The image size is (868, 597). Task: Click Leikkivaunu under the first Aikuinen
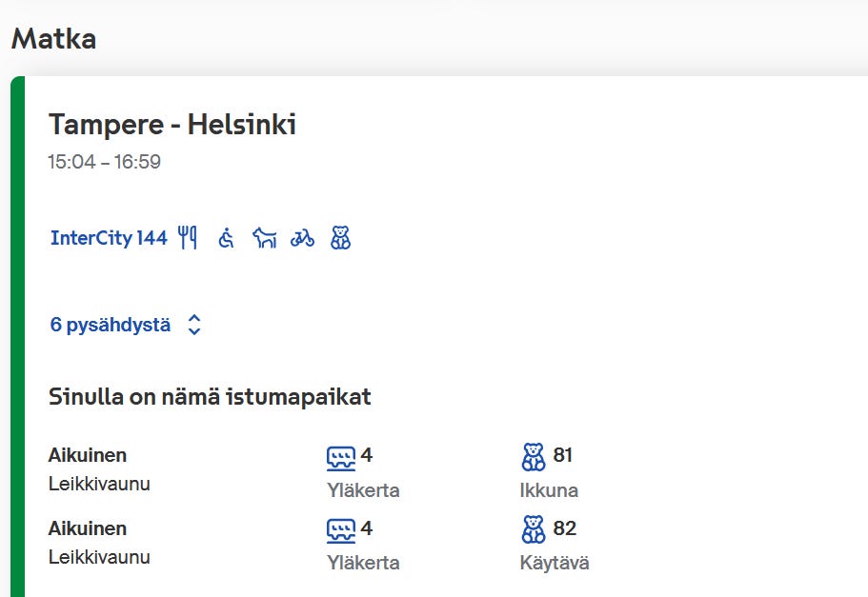[x=99, y=484]
